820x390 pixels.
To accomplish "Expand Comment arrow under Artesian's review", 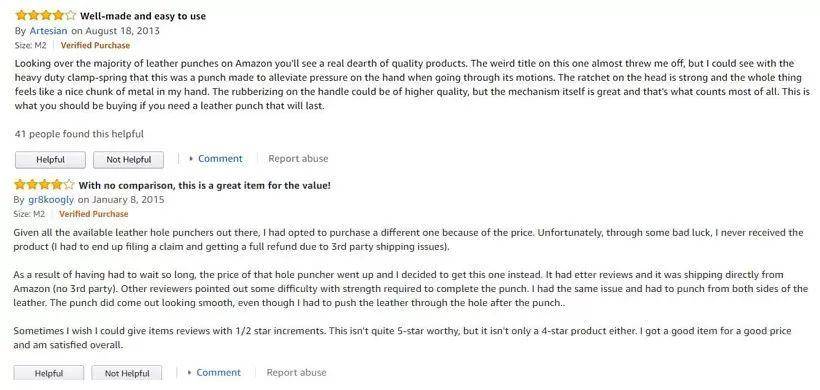I will pos(191,159).
